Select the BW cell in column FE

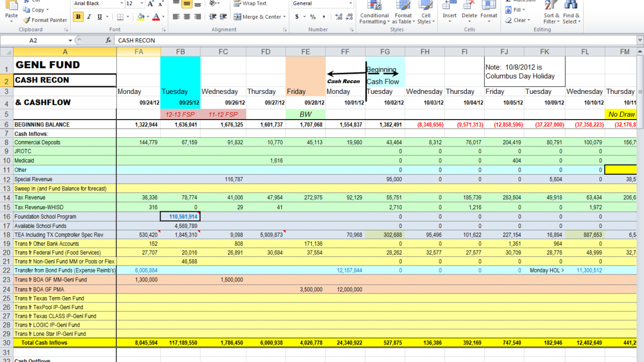pos(305,114)
